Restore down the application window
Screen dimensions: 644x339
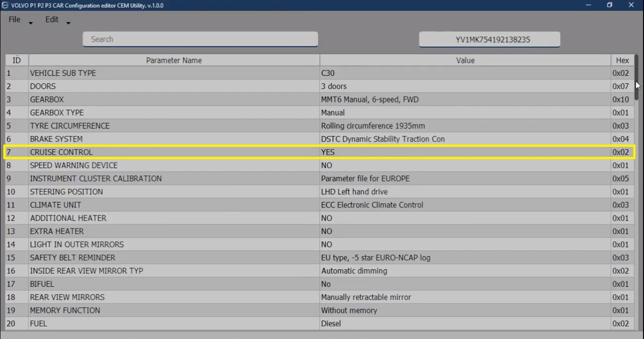point(610,5)
